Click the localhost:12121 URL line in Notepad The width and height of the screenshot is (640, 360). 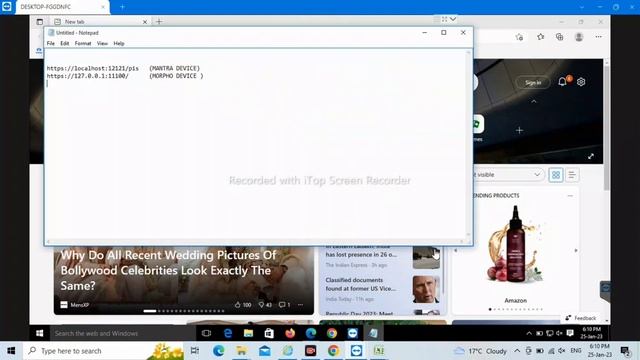93,68
